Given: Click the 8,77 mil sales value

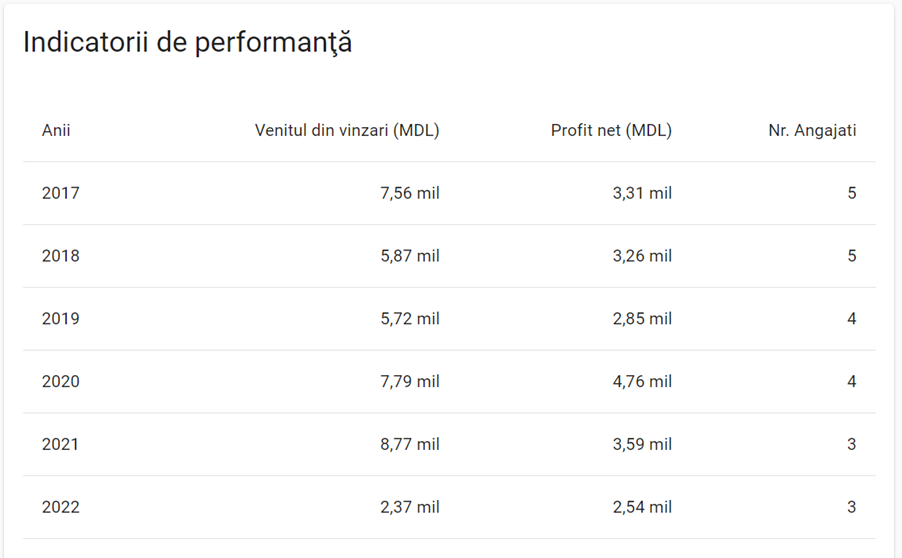Looking at the screenshot, I should click(x=410, y=444).
